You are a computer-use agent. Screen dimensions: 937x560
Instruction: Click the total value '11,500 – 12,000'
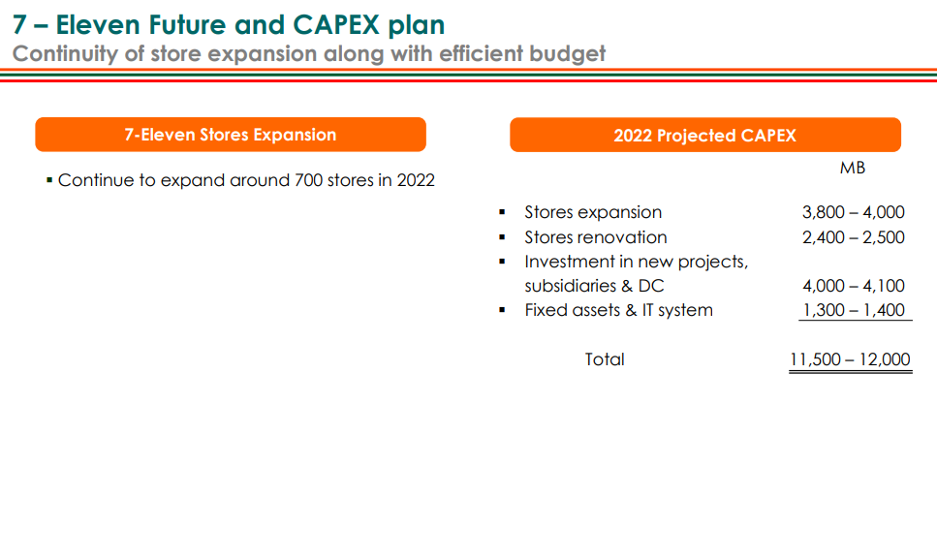(850, 359)
